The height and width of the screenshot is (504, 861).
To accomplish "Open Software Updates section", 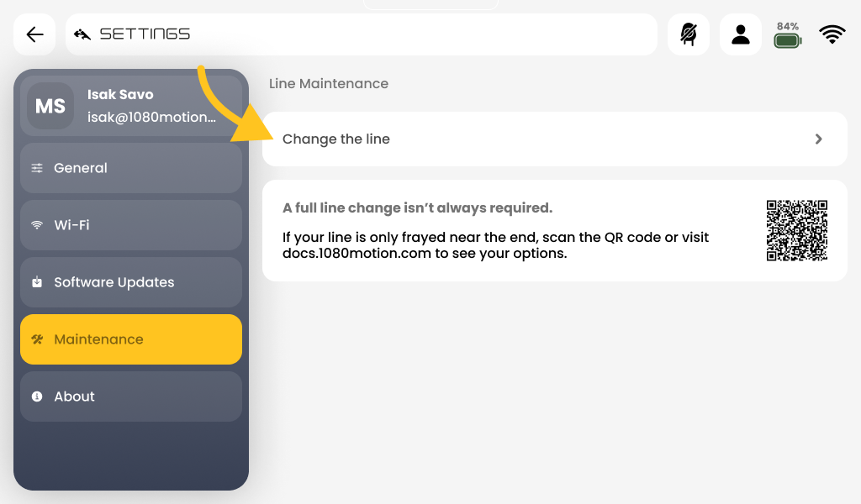I will pyautogui.click(x=131, y=282).
